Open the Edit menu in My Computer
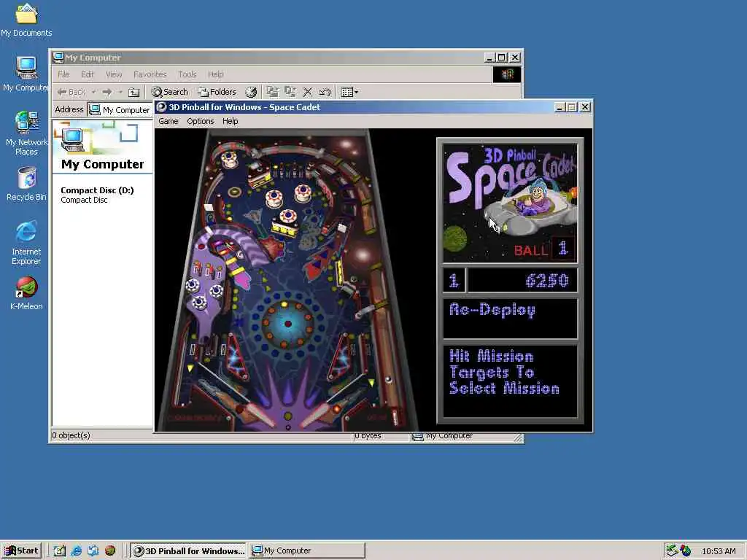The image size is (747, 560). [88, 74]
